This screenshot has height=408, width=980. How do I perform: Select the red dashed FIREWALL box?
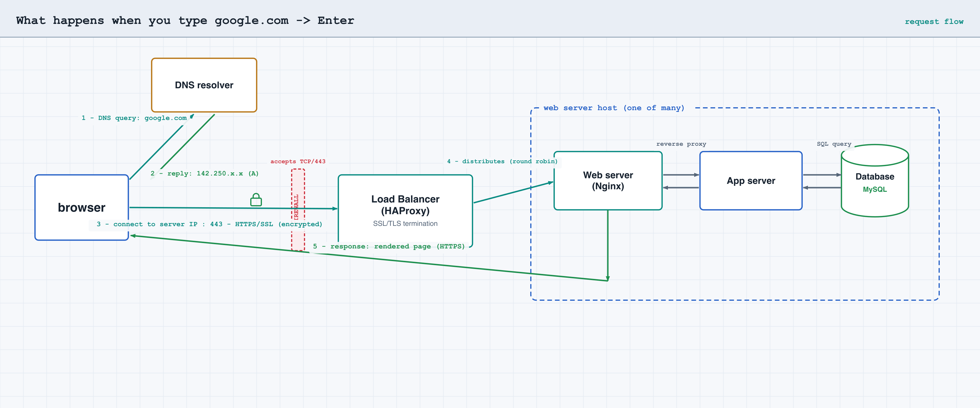(x=298, y=210)
